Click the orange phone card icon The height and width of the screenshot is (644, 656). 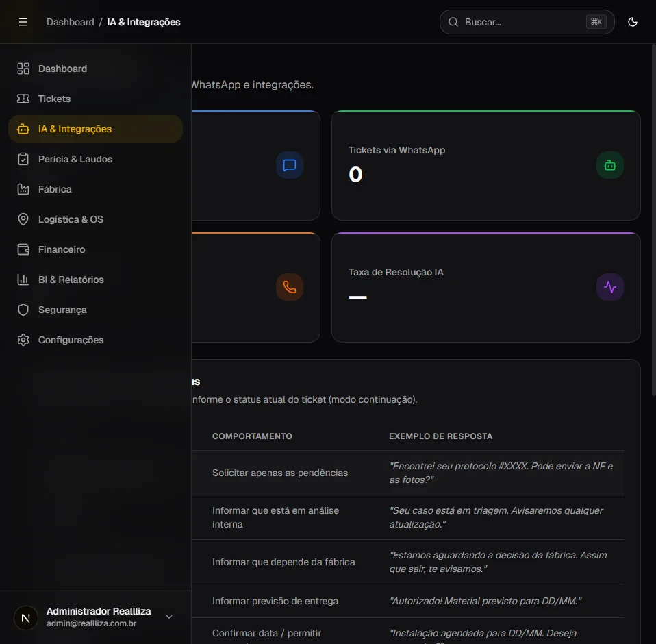[290, 287]
